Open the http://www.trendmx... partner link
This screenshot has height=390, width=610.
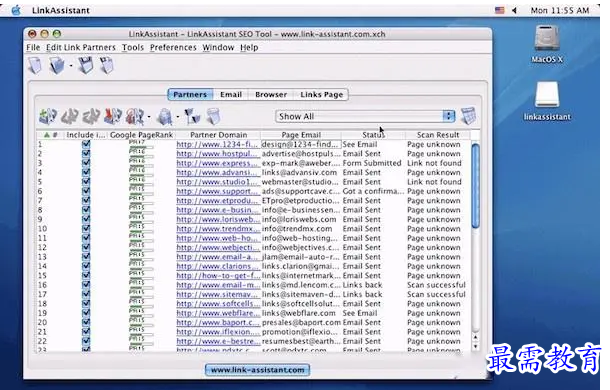tap(217, 228)
